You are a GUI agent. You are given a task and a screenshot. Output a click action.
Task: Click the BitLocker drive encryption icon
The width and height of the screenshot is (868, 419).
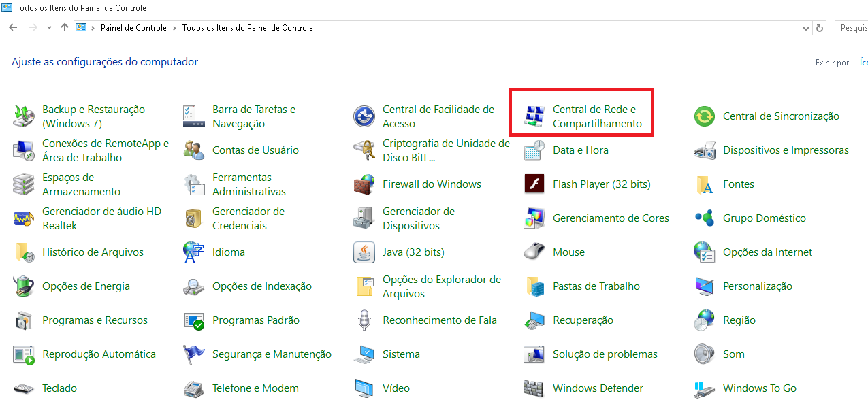(x=364, y=150)
